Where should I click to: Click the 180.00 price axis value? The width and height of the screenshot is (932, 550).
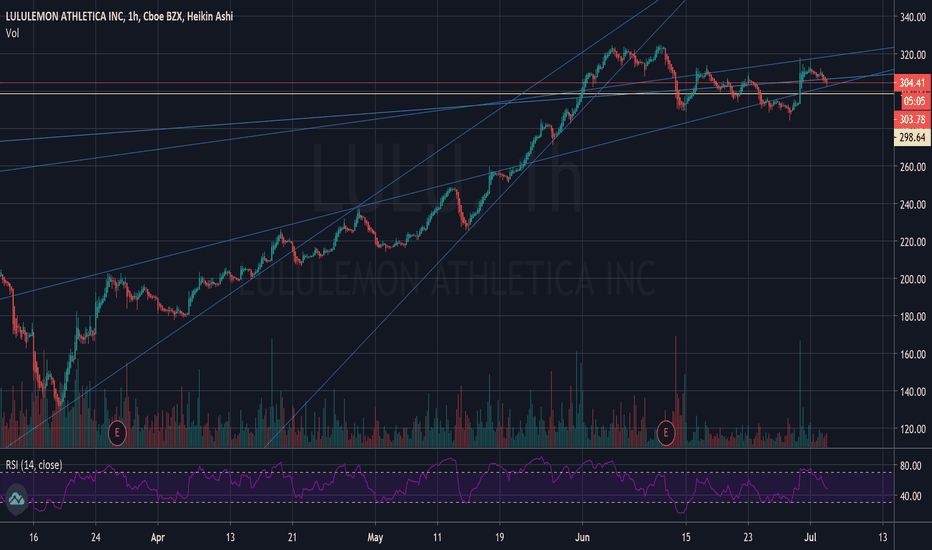[x=912, y=317]
